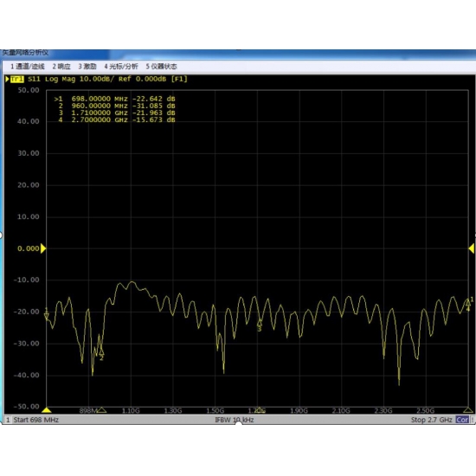
Task: Click the channel 1 indicator in status bar
Action: click(x=8, y=420)
